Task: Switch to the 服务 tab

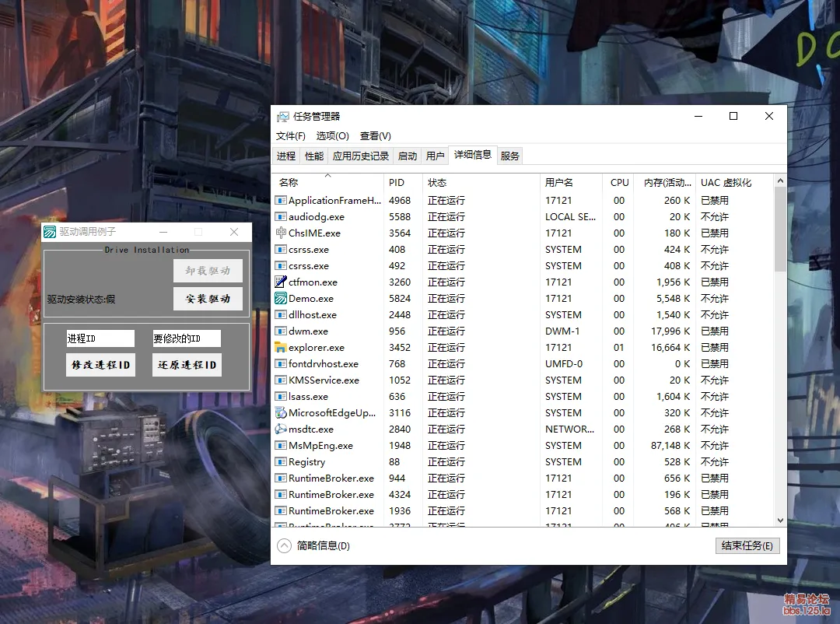Action: [x=509, y=156]
